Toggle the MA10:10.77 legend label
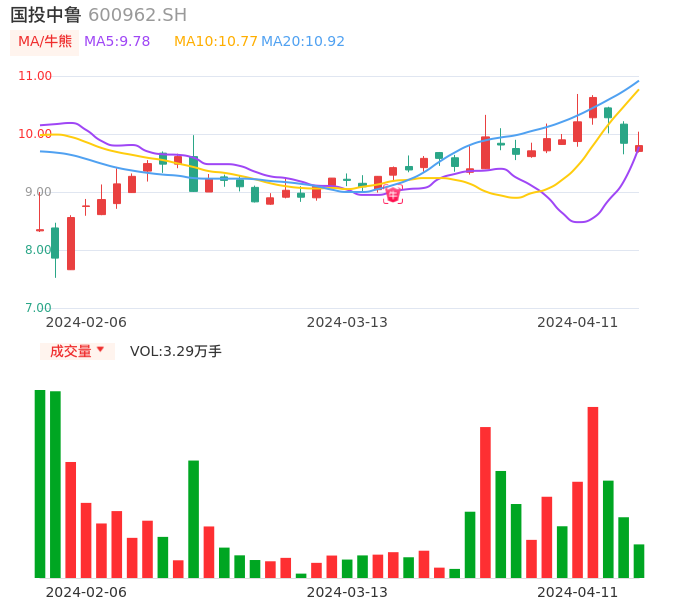The width and height of the screenshot is (686, 606). pyautogui.click(x=215, y=42)
